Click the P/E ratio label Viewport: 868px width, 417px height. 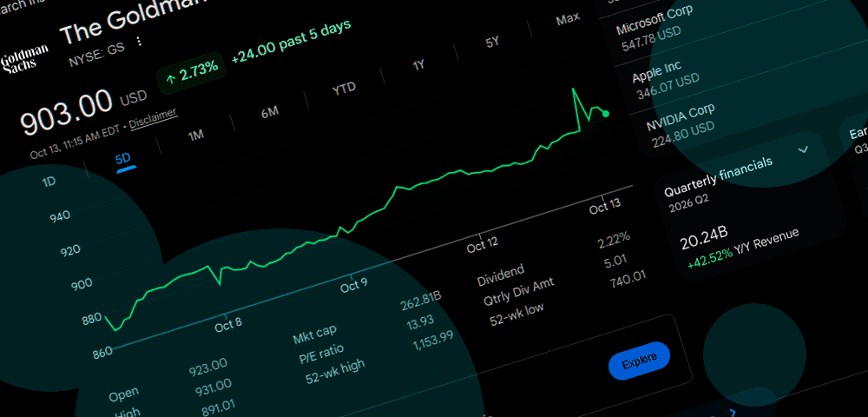(321, 354)
